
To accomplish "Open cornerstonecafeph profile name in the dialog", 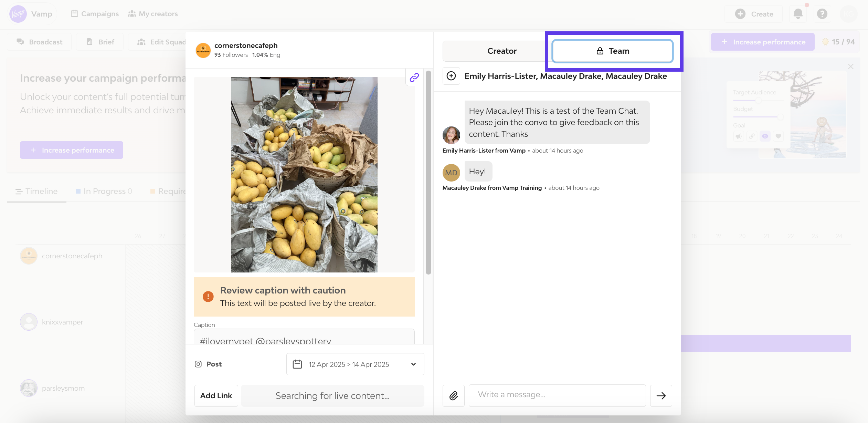I will [x=246, y=45].
